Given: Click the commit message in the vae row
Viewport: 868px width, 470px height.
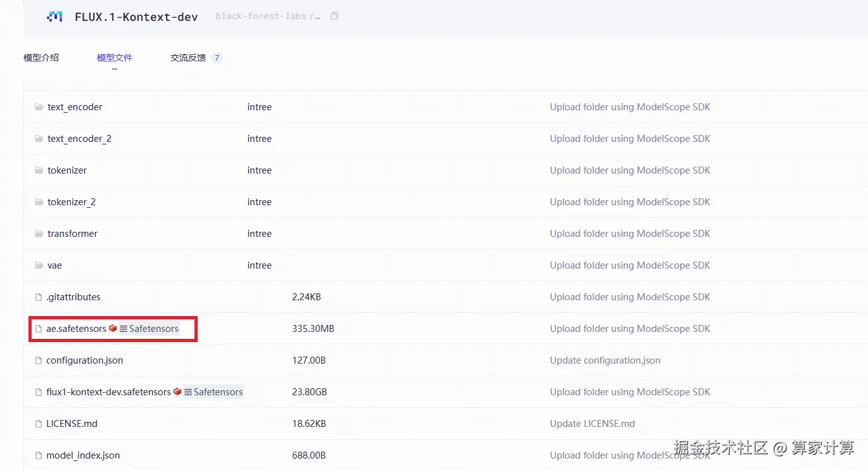Looking at the screenshot, I should [x=630, y=265].
